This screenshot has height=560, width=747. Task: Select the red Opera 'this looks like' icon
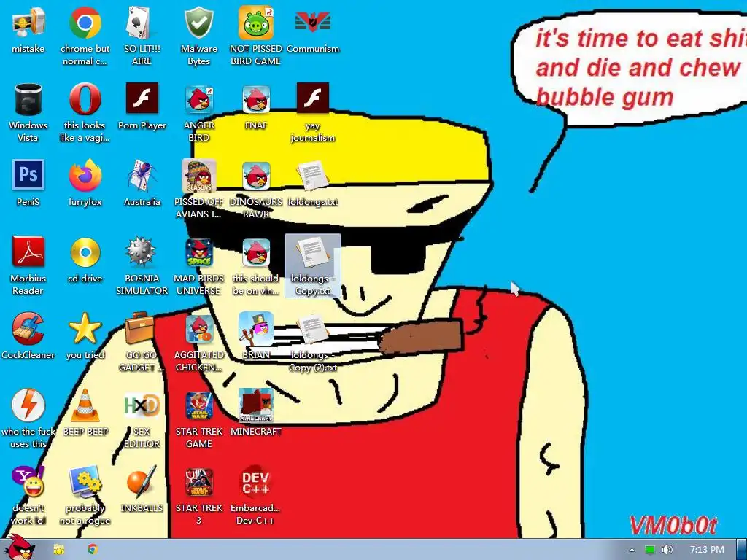click(x=85, y=99)
